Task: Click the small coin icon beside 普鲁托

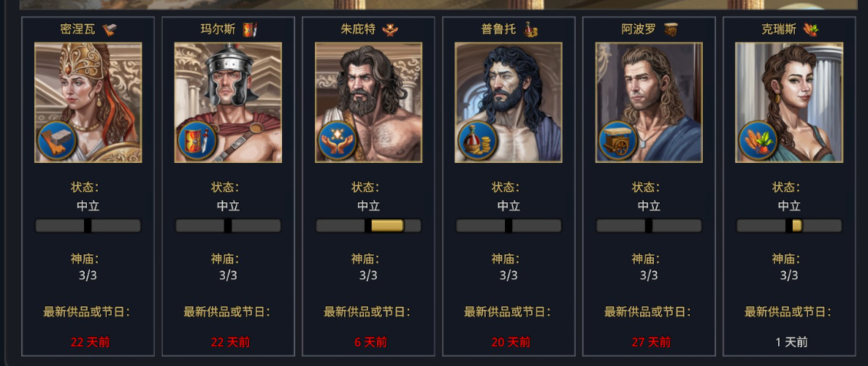Action: click(x=530, y=29)
